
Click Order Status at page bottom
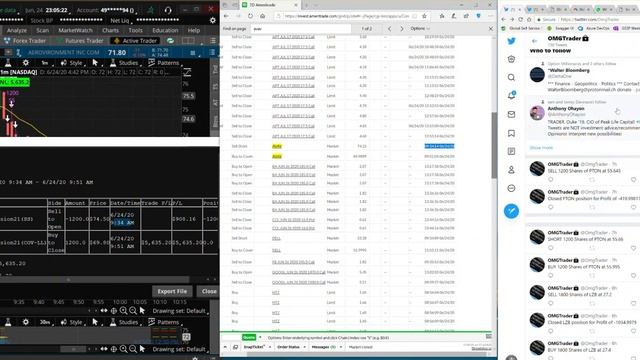tap(289, 347)
